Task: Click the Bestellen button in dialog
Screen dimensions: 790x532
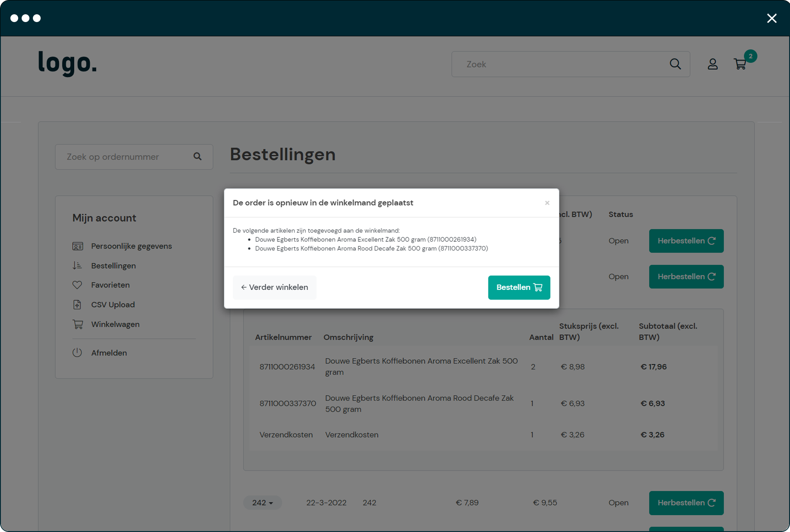Action: 519,288
